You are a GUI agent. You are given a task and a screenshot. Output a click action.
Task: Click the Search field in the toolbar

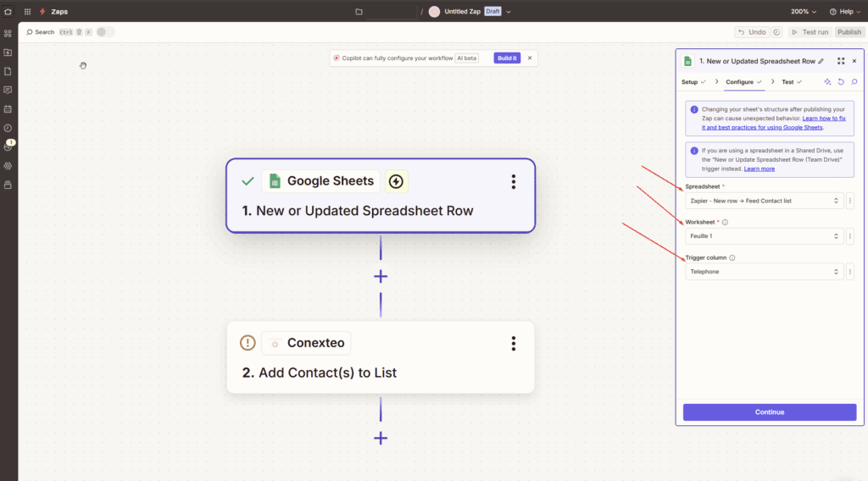[41, 32]
